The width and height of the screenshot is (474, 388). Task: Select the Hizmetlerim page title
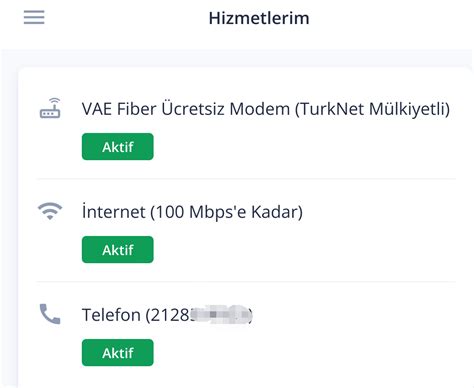[x=259, y=18]
